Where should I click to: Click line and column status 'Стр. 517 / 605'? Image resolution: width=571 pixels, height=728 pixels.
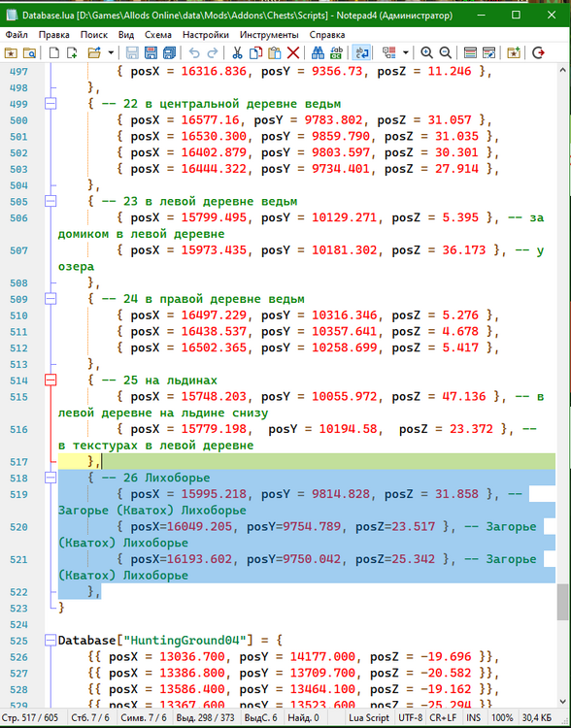[32, 717]
